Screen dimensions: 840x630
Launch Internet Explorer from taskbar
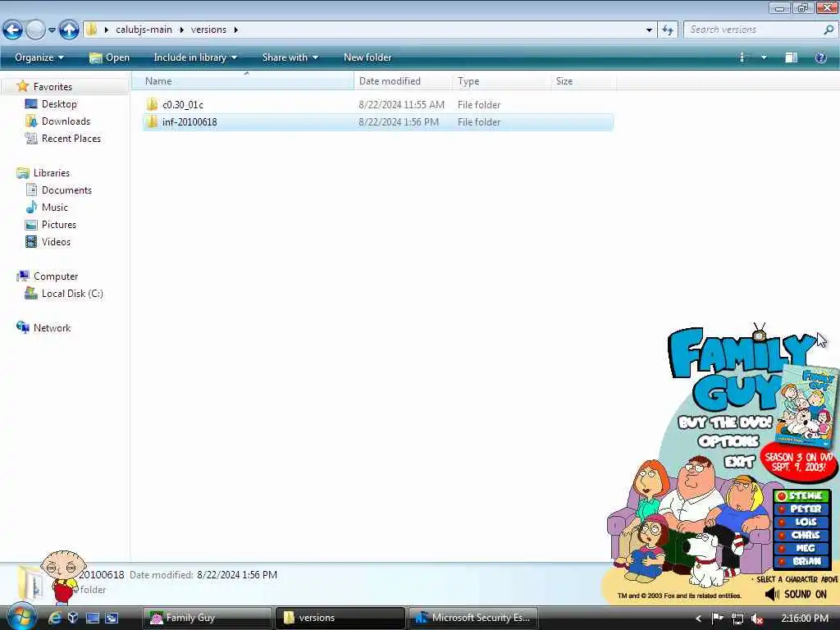[55, 618]
